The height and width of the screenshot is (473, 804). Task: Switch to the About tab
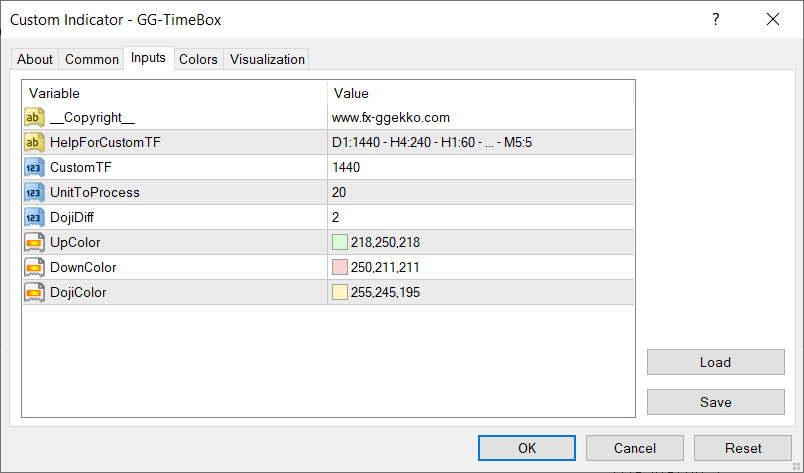pos(35,60)
